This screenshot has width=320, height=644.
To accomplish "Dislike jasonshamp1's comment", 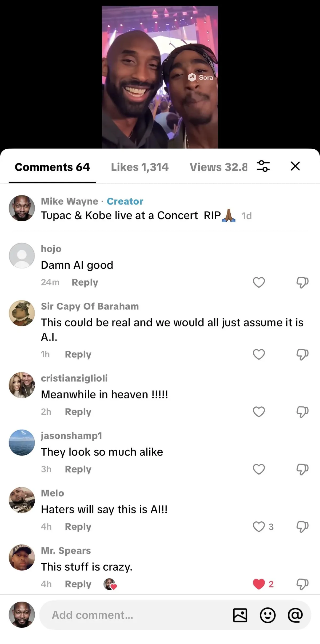I will 302,469.
